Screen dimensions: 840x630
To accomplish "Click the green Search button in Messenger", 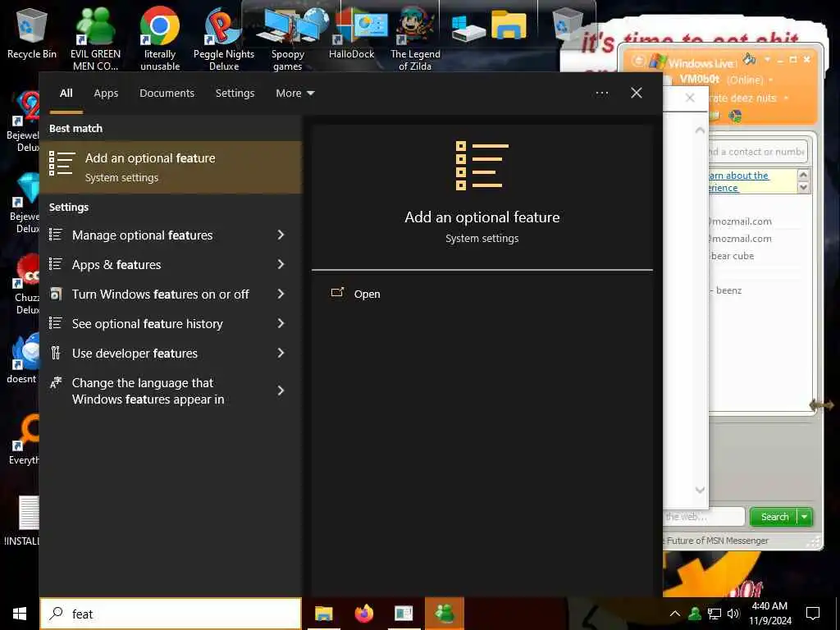I will tap(774, 517).
